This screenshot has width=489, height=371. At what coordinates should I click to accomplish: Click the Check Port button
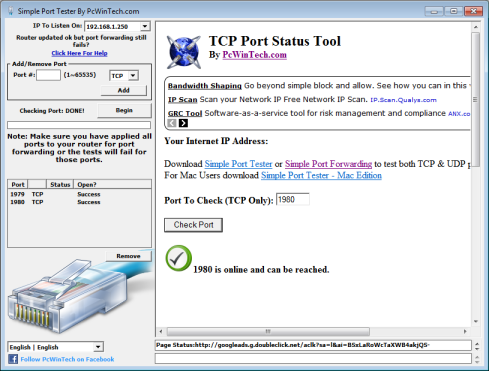pyautogui.click(x=193, y=225)
